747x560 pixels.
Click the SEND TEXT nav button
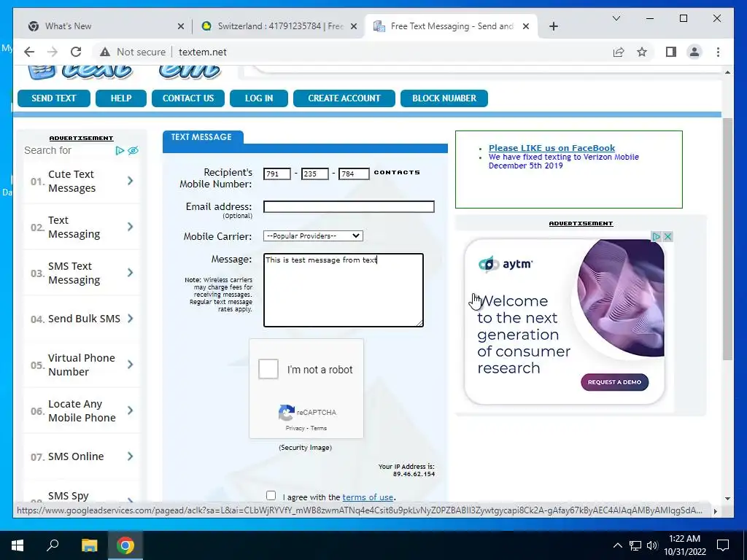point(54,98)
